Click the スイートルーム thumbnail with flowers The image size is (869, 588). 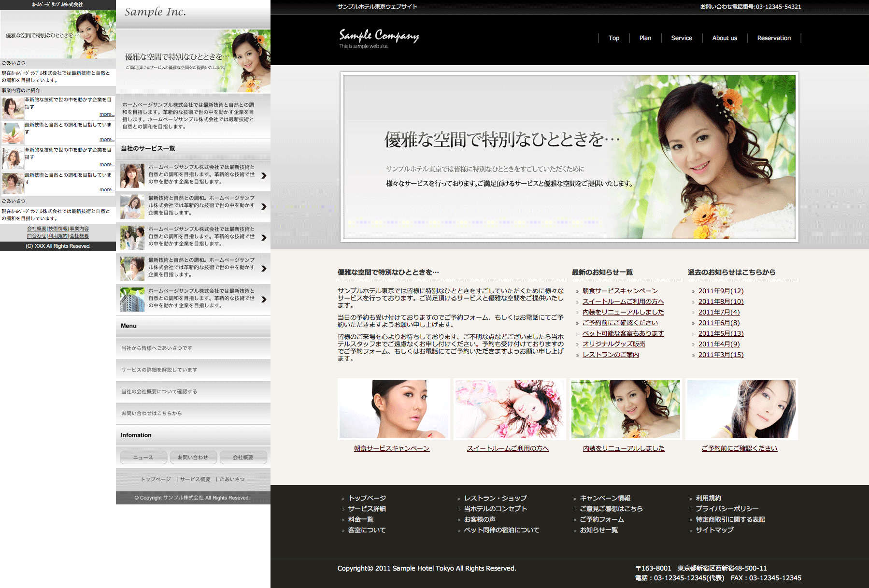[x=510, y=409]
